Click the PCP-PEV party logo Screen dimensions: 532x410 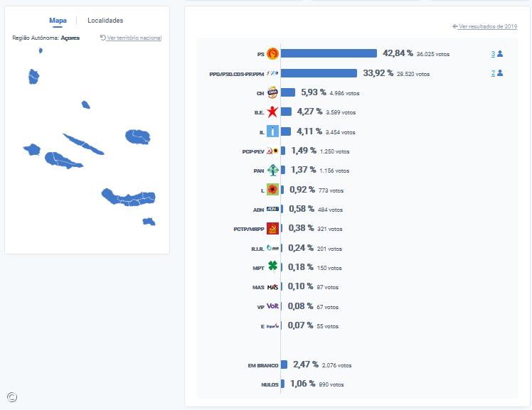(x=272, y=151)
